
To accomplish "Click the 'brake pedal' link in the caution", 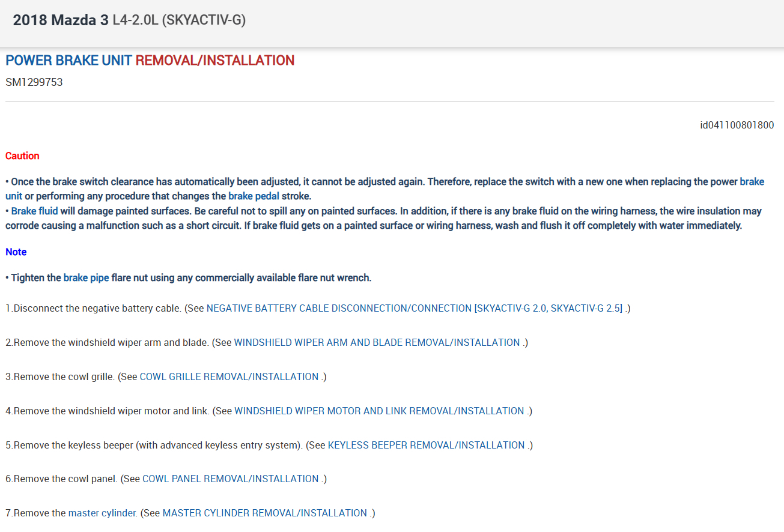I will point(254,196).
